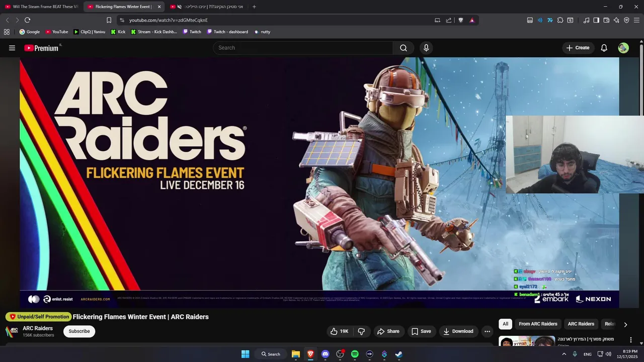Click the browser address bar URL
The height and width of the screenshot is (362, 644).
[169, 20]
